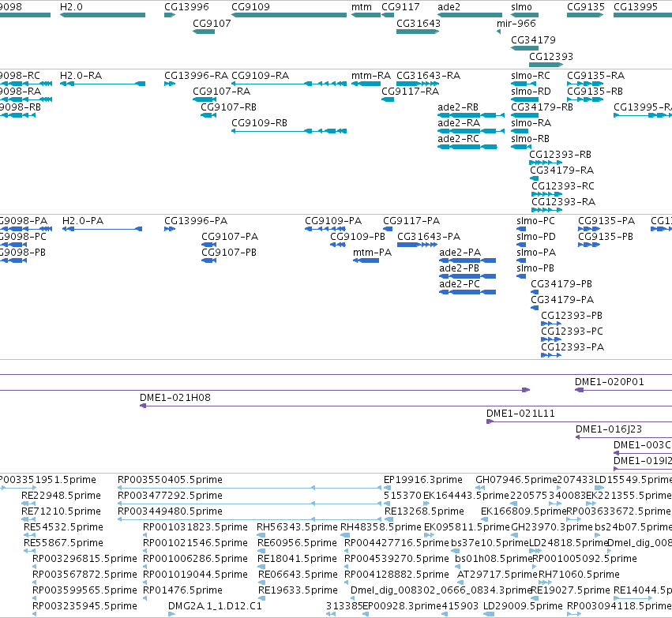
Task: Select the slmo-RC transcript label
Action: pos(530,76)
